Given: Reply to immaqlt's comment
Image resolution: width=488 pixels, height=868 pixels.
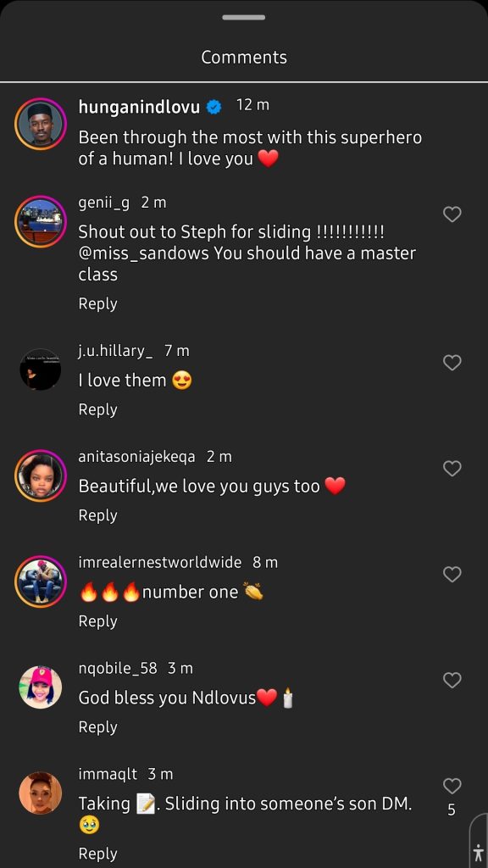Looking at the screenshot, I should pyautogui.click(x=98, y=854).
